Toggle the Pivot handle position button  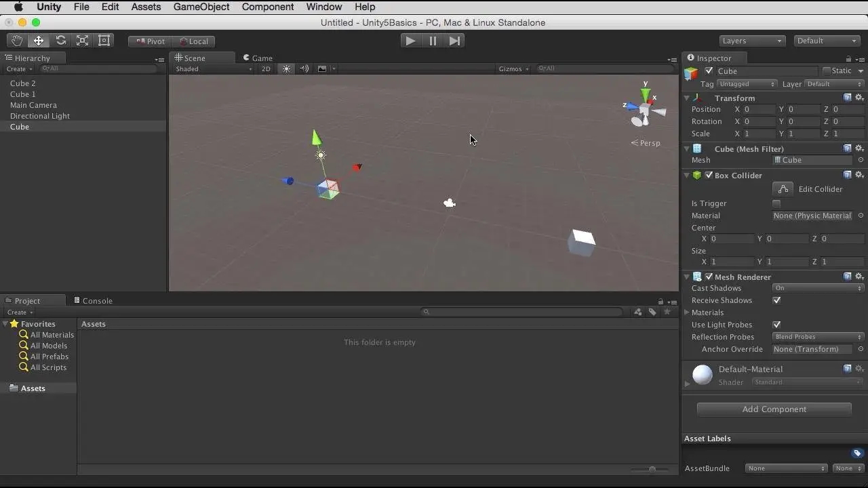[151, 41]
